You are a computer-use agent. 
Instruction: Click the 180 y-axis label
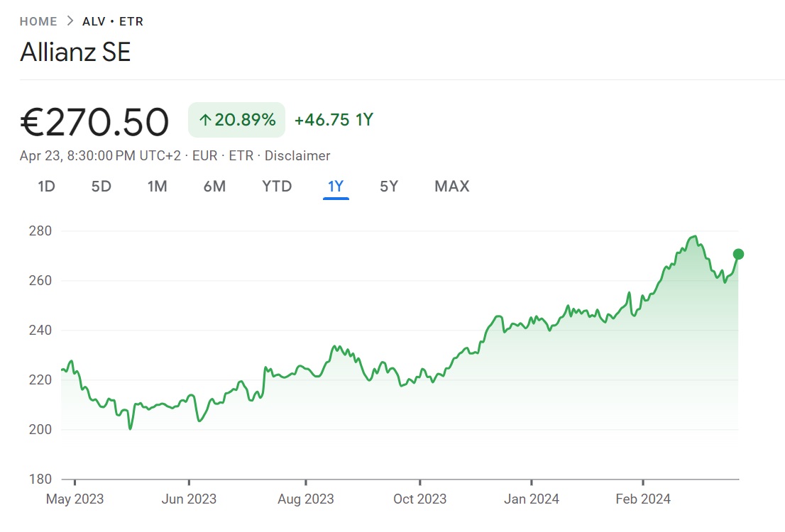click(40, 479)
